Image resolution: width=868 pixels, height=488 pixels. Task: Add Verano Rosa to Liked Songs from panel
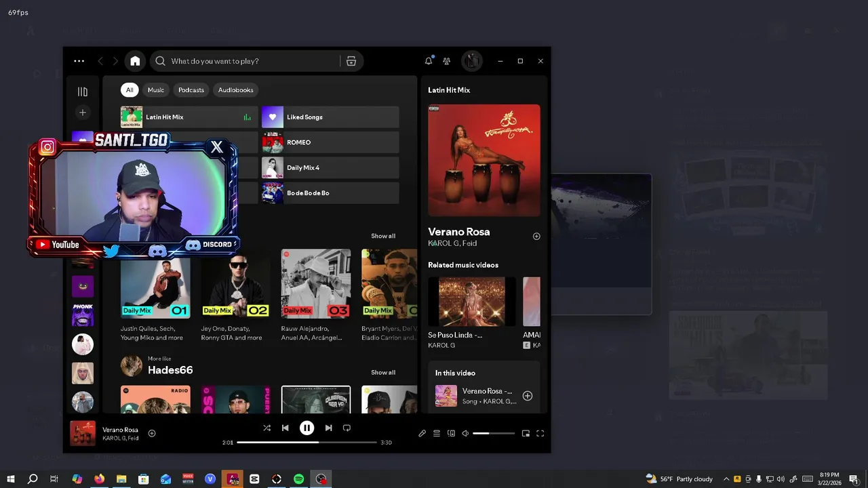[x=536, y=237]
